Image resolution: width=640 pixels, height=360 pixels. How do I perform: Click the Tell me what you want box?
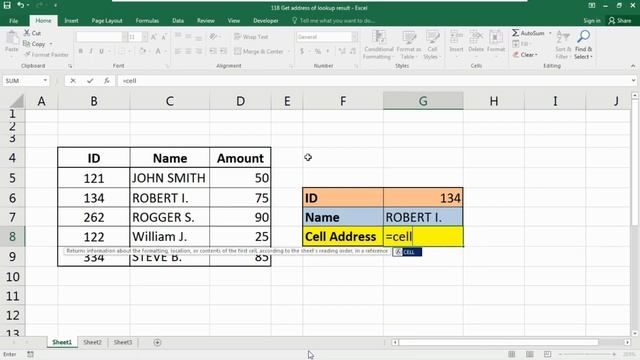point(333,20)
